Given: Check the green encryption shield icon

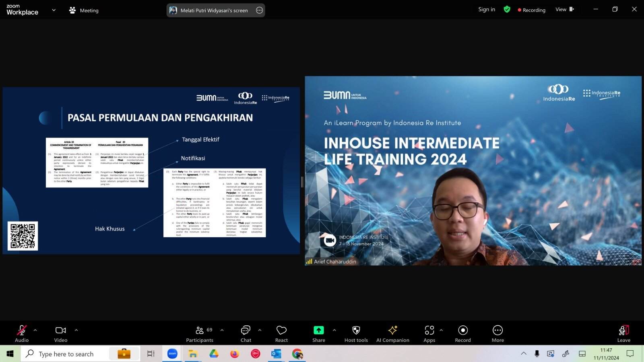Looking at the screenshot, I should [507, 9].
